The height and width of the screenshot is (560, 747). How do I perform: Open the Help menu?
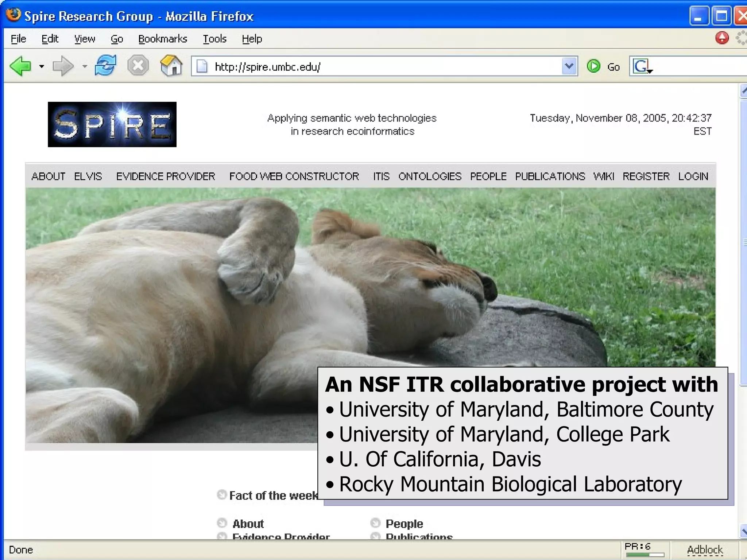coord(252,39)
